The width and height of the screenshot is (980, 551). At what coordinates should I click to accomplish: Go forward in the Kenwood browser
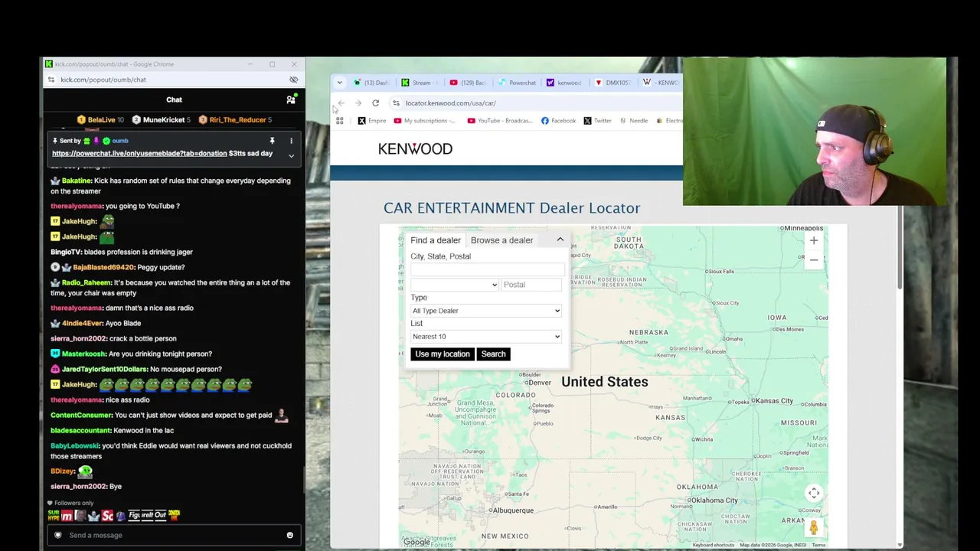coord(358,103)
